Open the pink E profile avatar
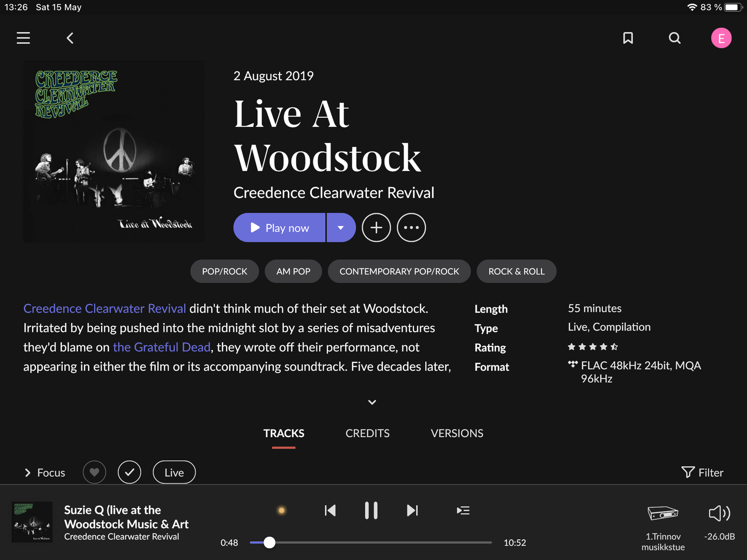 click(x=721, y=38)
